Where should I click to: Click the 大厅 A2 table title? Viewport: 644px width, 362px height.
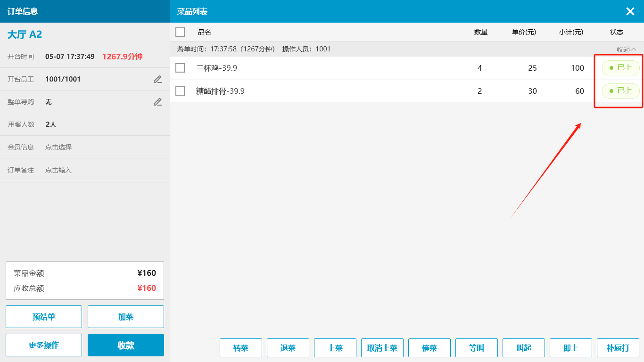[25, 34]
